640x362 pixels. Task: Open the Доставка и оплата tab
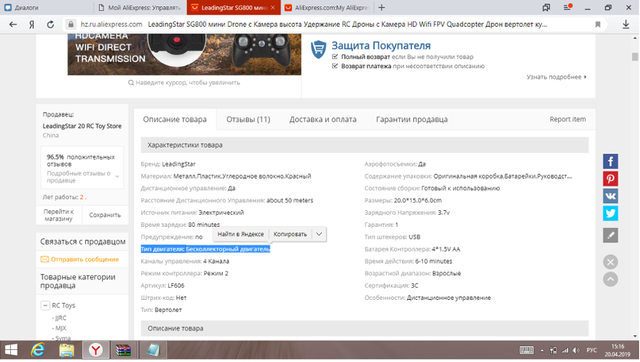coord(323,119)
